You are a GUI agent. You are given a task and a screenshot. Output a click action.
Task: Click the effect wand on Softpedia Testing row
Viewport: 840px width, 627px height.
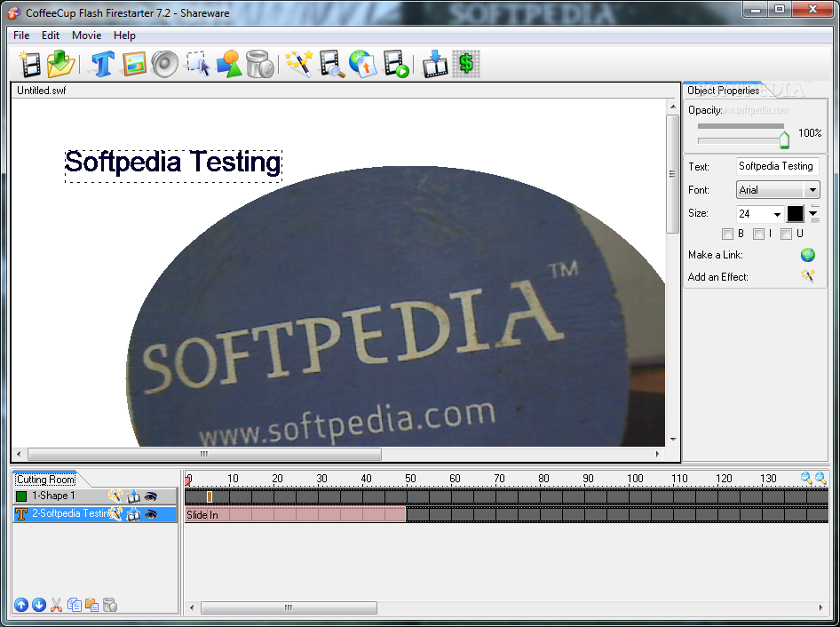[x=115, y=514]
